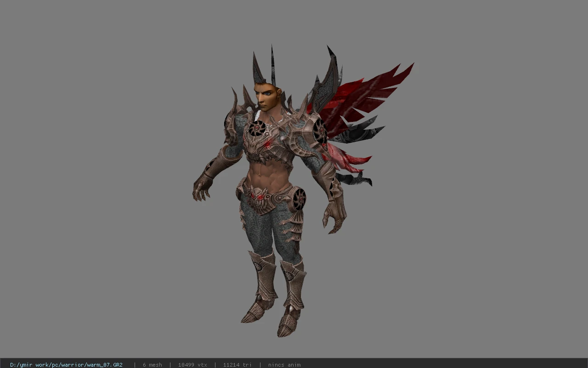
Task: Click the "nincs anim" status entry
Action: tap(284, 365)
